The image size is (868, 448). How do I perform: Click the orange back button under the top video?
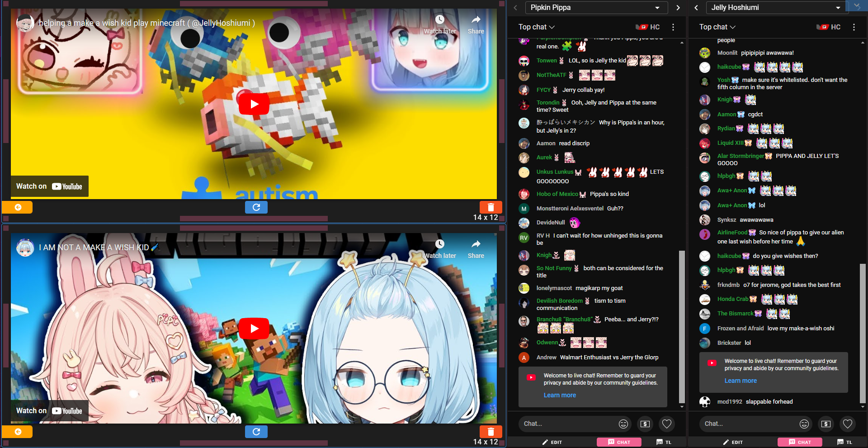tap(17, 207)
